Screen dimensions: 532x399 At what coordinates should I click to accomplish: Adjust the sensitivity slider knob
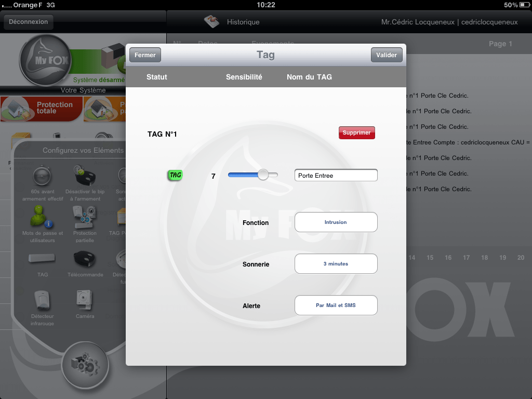(263, 175)
